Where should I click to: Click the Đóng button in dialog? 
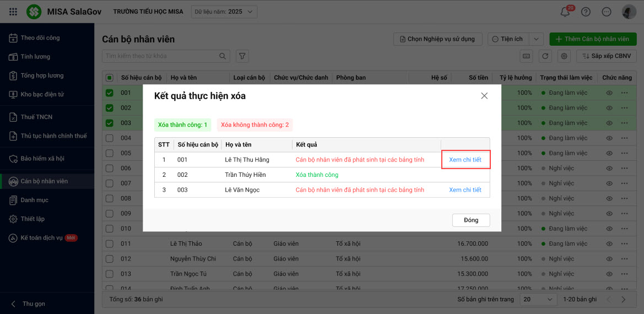471,220
